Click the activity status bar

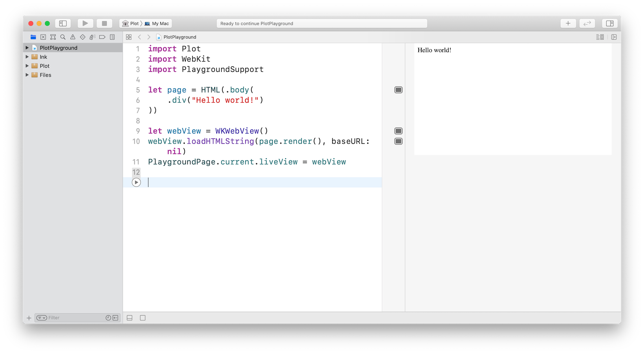(322, 24)
